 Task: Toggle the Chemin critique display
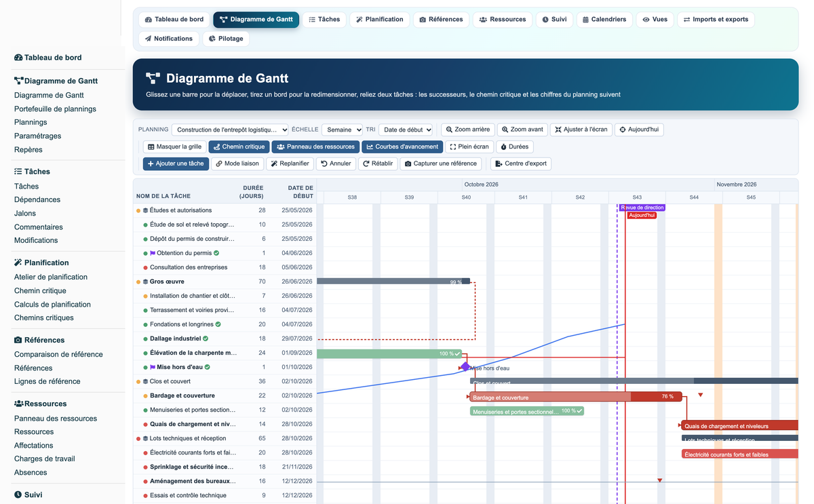(239, 147)
